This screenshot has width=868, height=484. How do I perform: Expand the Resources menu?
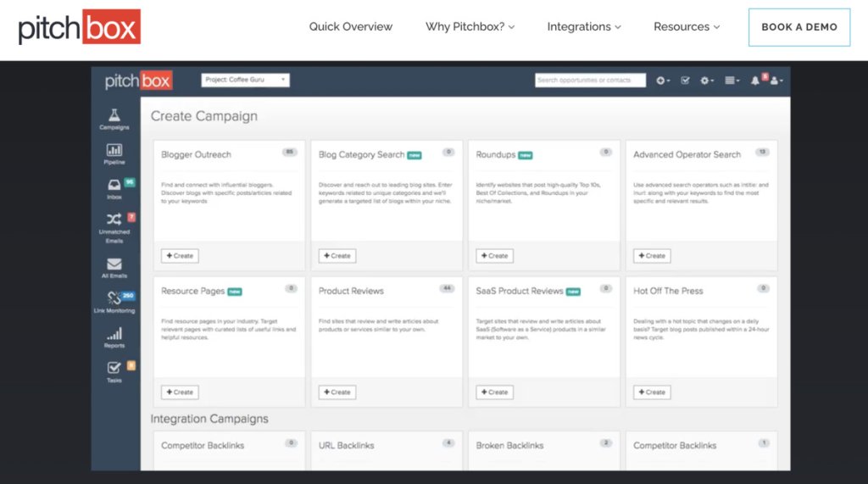click(x=687, y=26)
